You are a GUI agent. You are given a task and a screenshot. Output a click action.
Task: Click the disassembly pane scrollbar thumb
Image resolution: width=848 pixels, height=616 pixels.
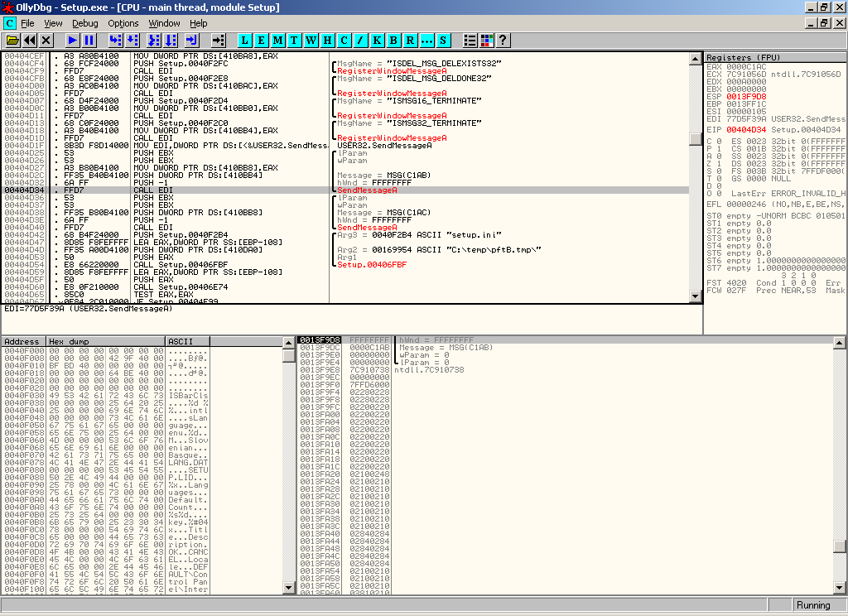[x=696, y=138]
